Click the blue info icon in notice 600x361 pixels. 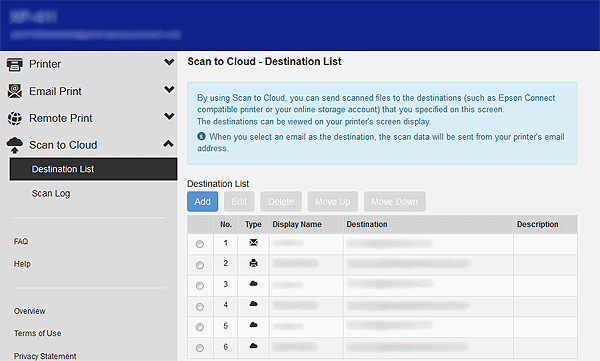click(201, 136)
